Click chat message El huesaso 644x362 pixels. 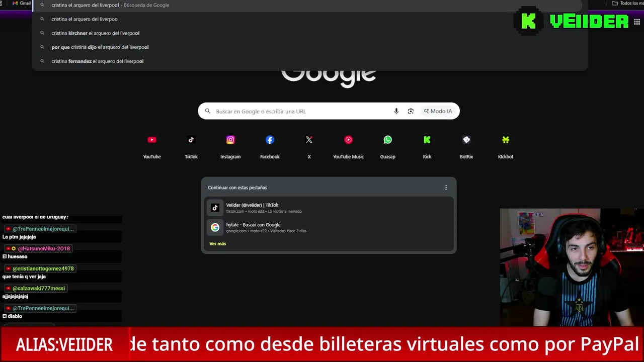(15, 256)
